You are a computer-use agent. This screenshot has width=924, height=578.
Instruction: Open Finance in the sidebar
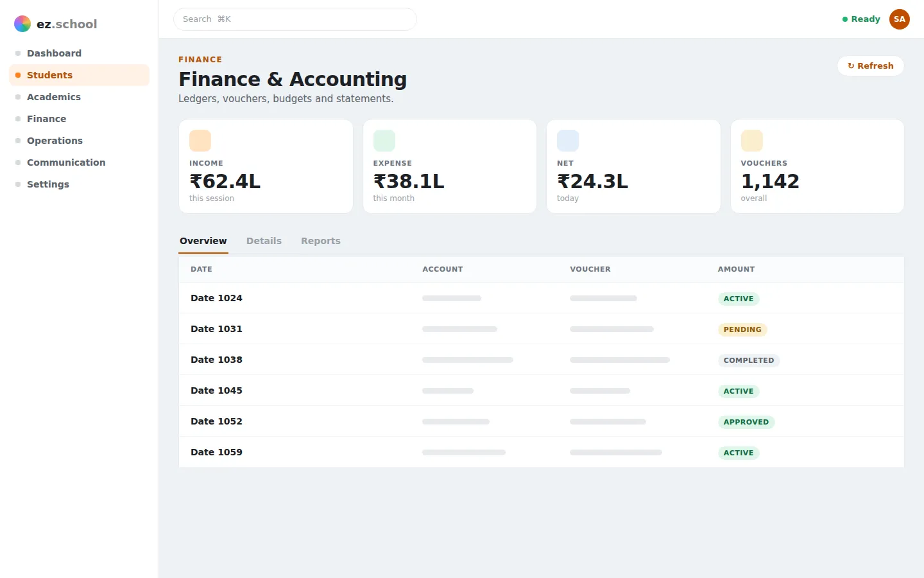click(80, 119)
